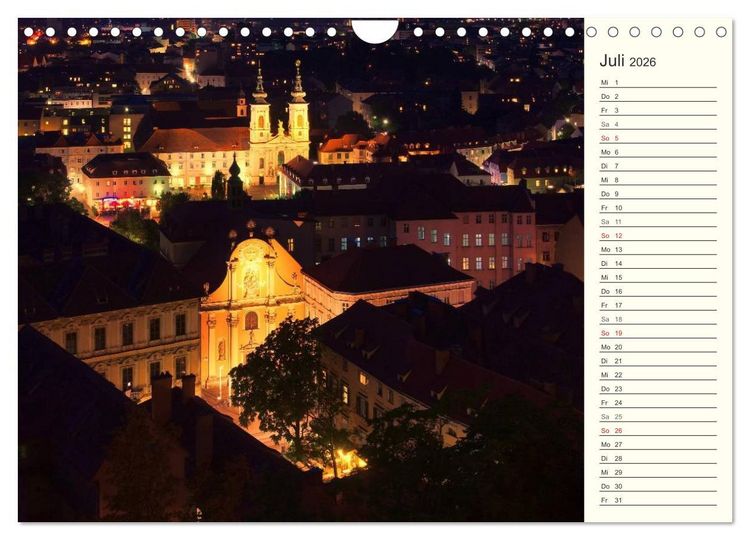Select the 'Di 21' date row

[x=658, y=361]
